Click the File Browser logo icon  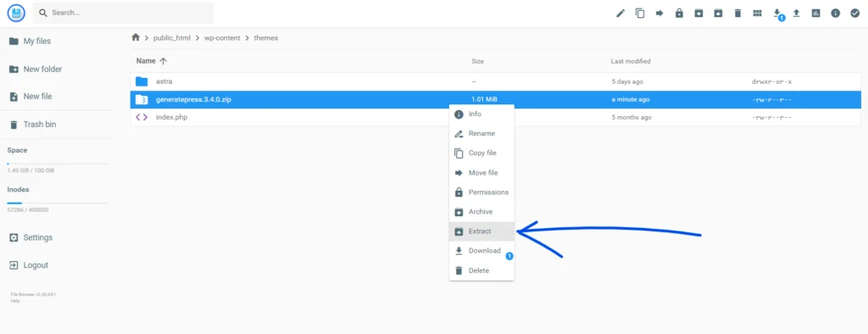17,13
